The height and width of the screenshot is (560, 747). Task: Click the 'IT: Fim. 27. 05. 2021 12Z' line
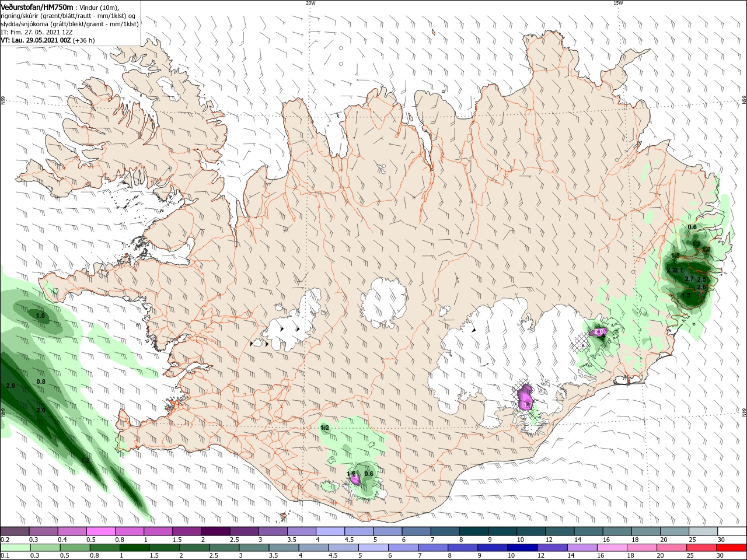pos(36,32)
